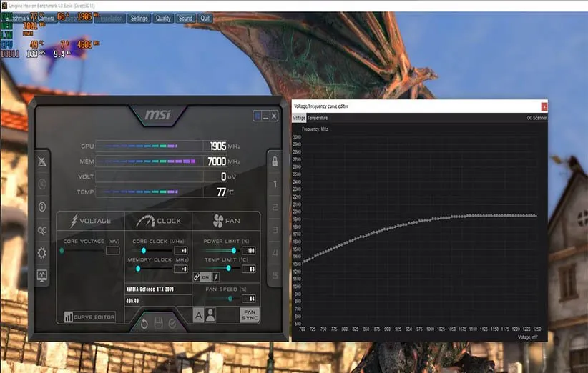Select the Voltage tab in curve editor

[299, 117]
